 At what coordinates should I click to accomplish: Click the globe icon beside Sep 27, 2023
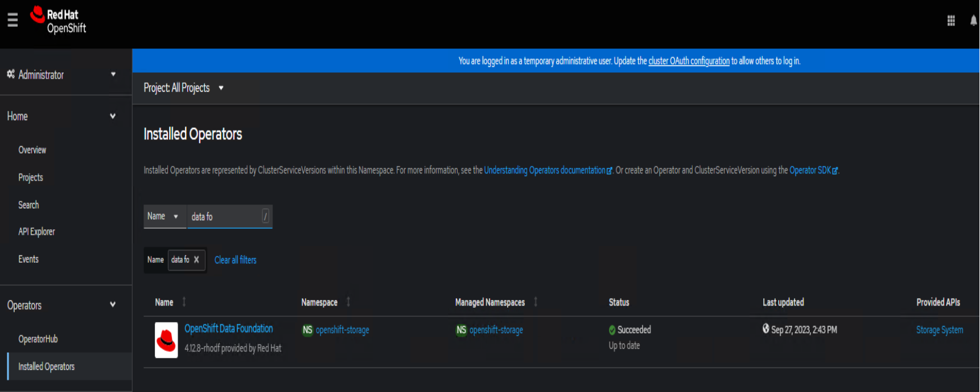coord(766,329)
